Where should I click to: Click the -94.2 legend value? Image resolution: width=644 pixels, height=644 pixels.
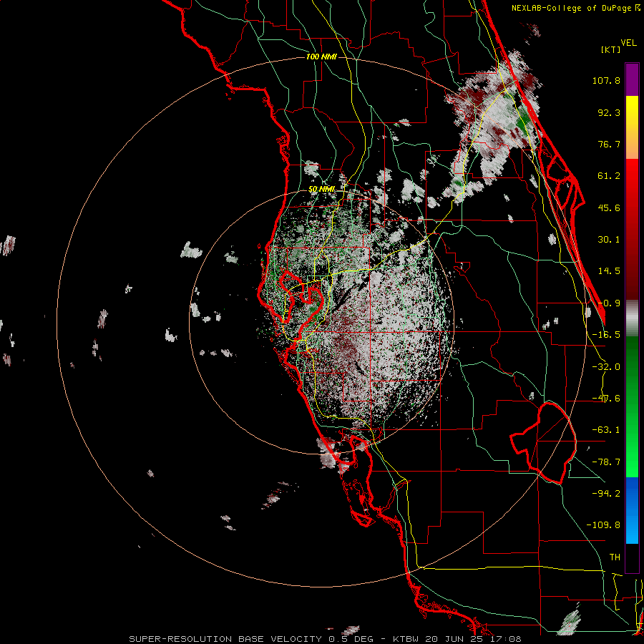pos(606,493)
